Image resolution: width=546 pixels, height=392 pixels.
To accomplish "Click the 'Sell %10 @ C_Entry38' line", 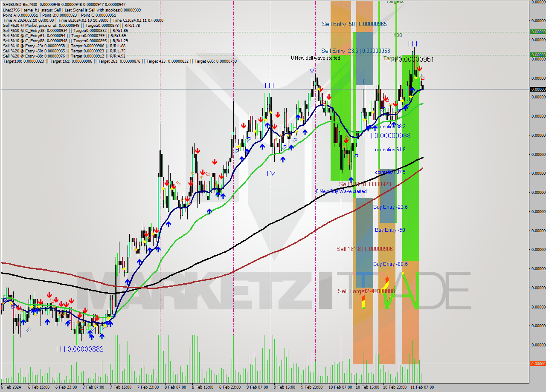I will point(65,31).
